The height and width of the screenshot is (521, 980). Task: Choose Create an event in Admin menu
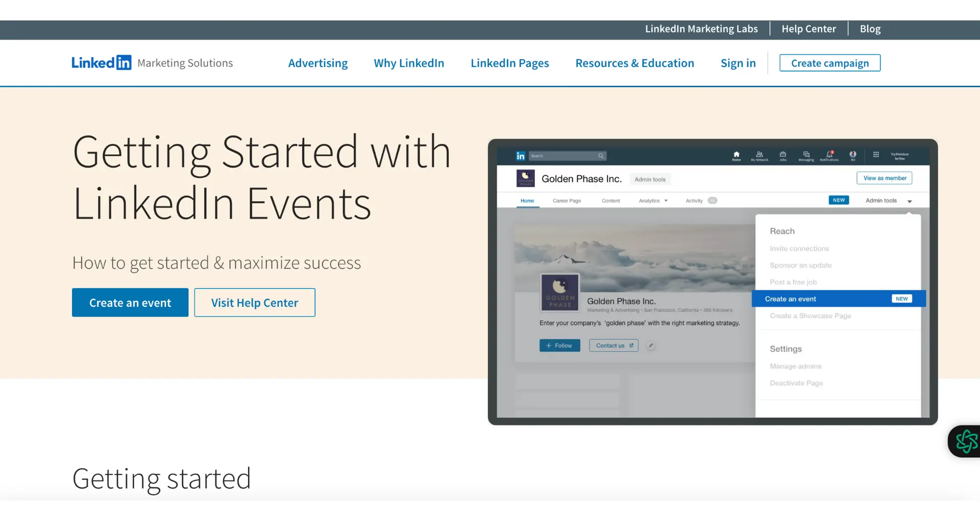tap(839, 299)
